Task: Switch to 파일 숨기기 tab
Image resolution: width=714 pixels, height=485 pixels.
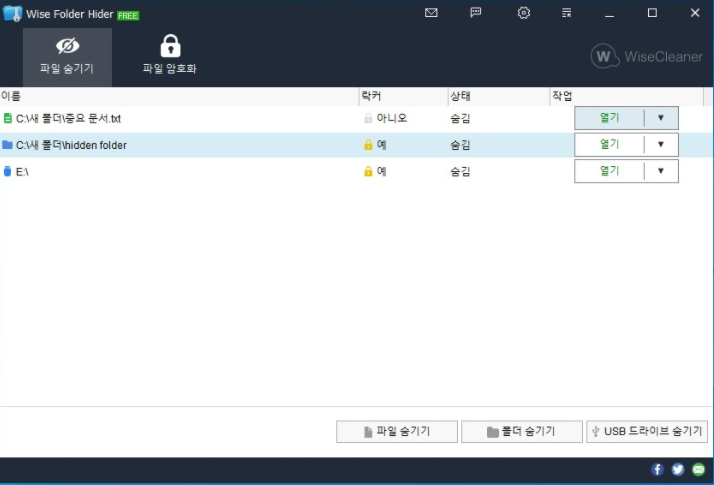Action: [67, 57]
